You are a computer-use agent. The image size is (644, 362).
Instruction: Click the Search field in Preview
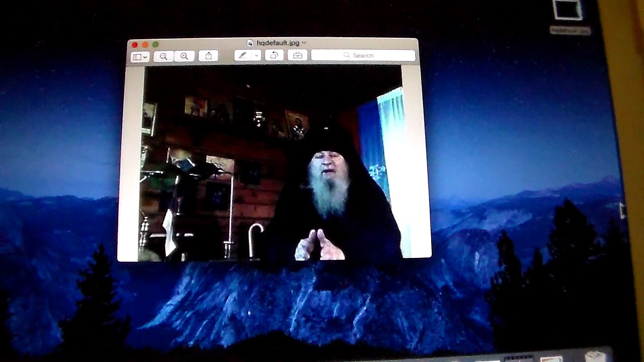pyautogui.click(x=363, y=55)
